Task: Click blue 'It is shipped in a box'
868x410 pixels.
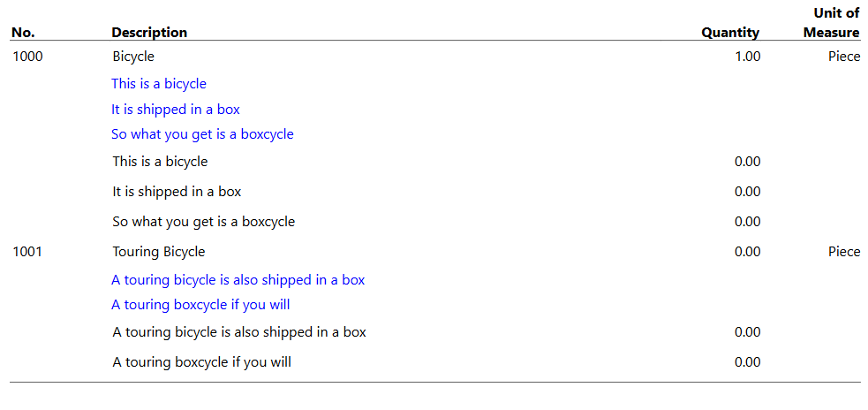Action: pos(176,110)
